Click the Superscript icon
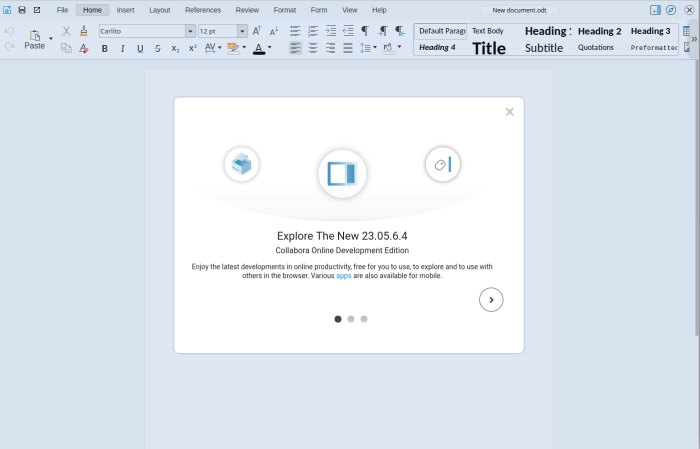Viewport: 700px width, 449px height. 193,48
